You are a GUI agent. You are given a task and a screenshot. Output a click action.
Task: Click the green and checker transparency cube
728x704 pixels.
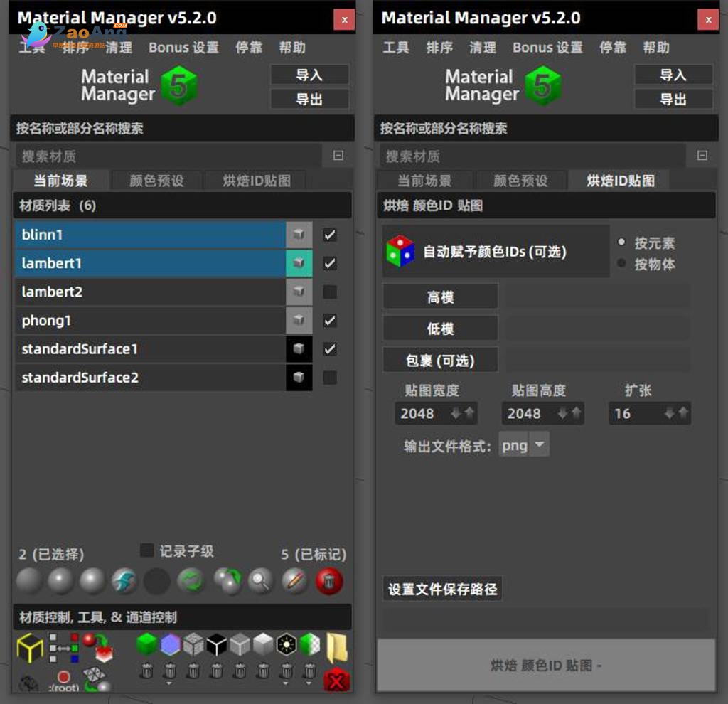310,644
